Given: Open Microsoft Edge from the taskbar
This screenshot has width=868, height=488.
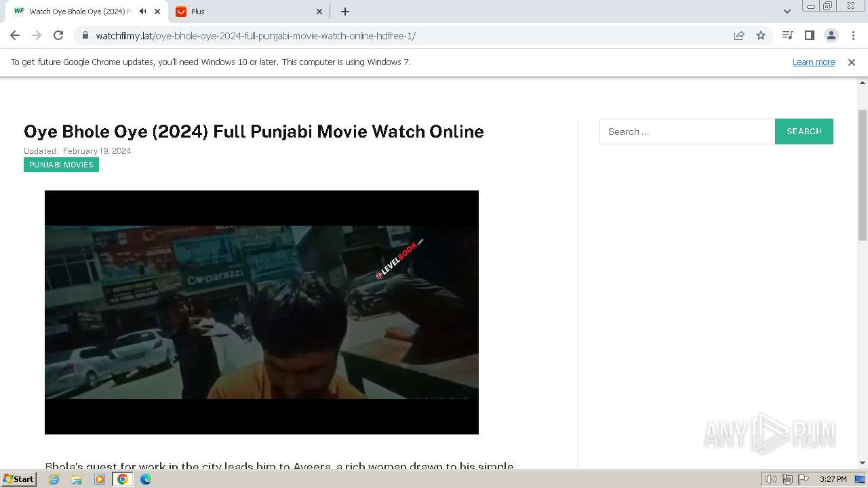Looking at the screenshot, I should [x=146, y=479].
